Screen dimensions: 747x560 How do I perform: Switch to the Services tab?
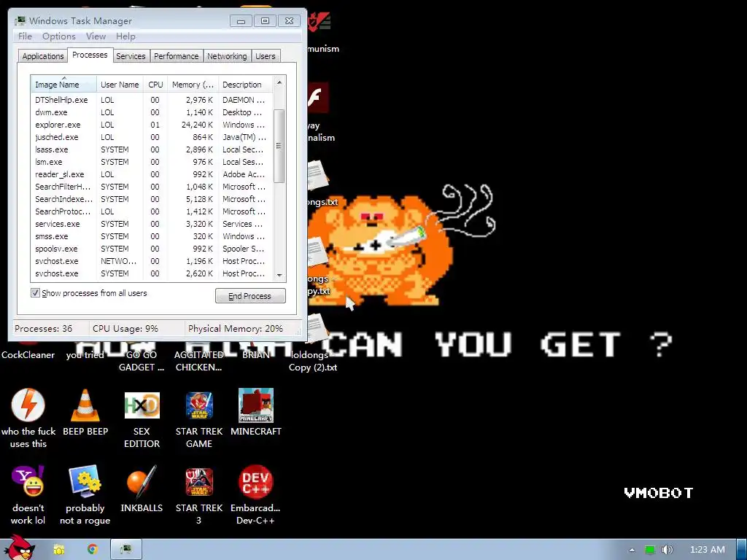tap(131, 56)
